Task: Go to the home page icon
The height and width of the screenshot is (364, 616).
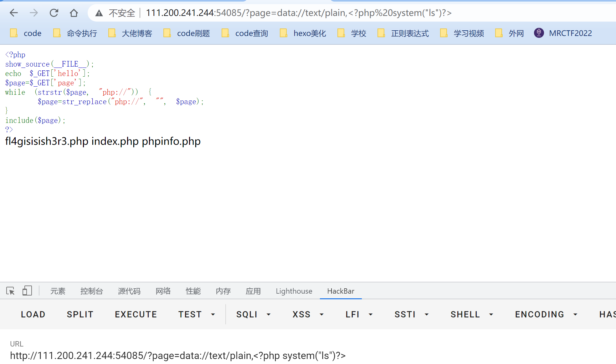Action: [74, 13]
